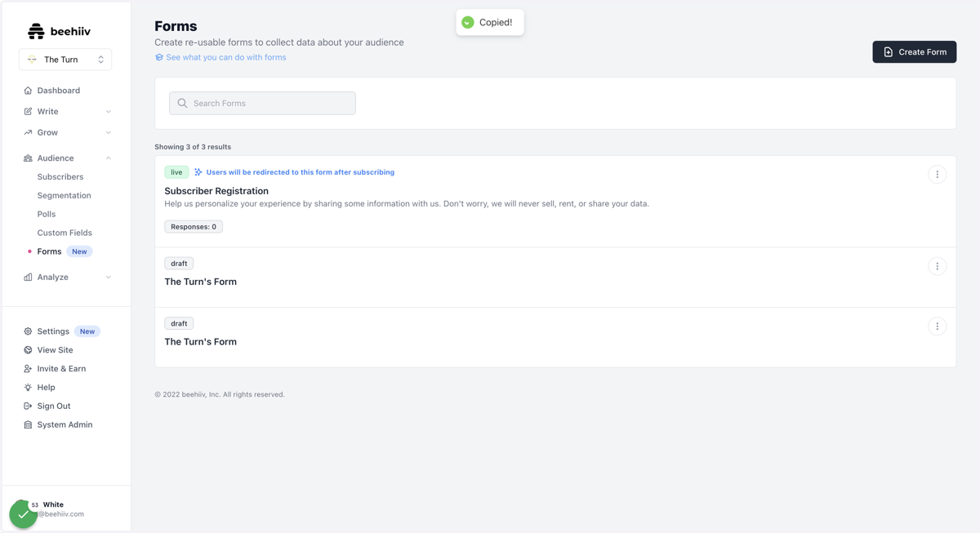Click the Sign Out arrow icon
Viewport: 980px width, 533px height.
click(x=28, y=406)
